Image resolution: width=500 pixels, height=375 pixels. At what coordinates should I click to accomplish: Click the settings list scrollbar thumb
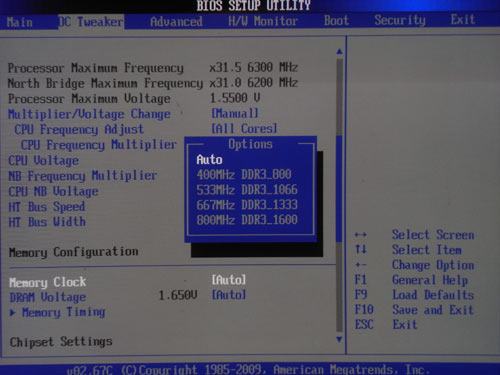pyautogui.click(x=339, y=188)
